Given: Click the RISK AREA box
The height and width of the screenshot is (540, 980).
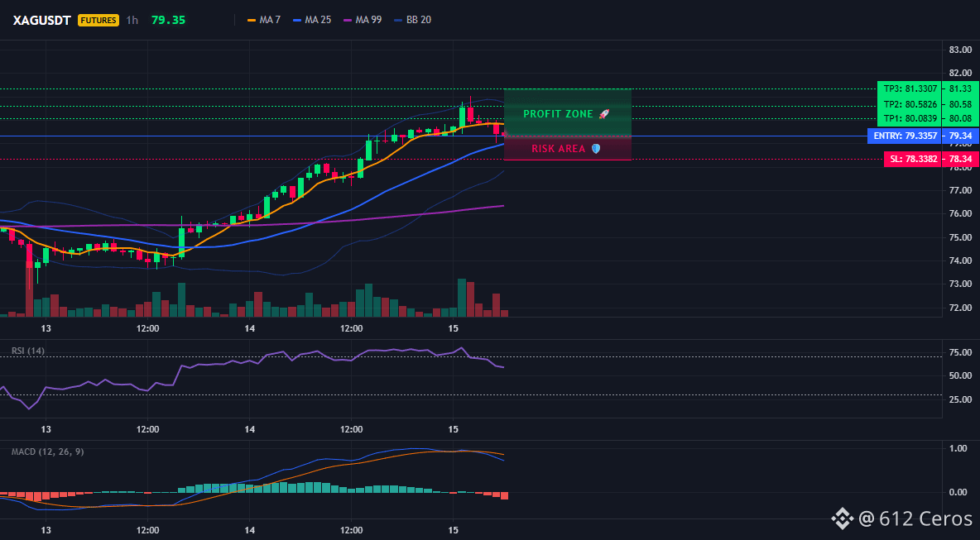Looking at the screenshot, I should coord(568,149).
